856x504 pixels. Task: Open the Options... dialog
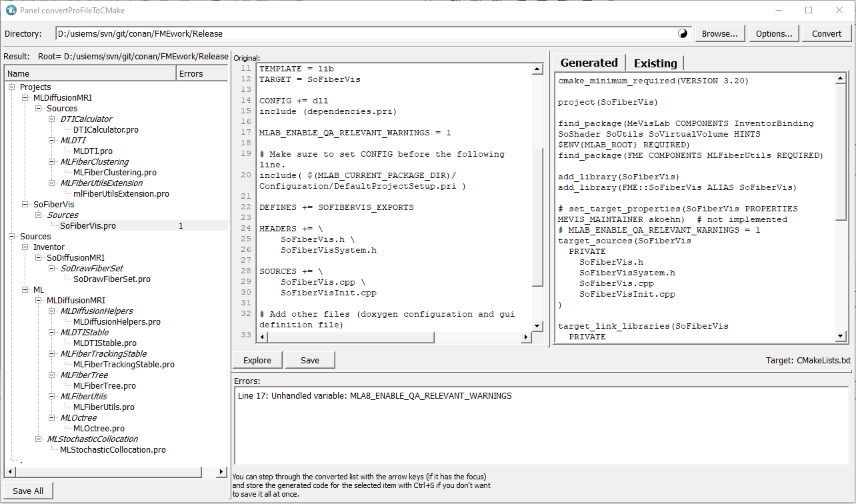click(773, 33)
